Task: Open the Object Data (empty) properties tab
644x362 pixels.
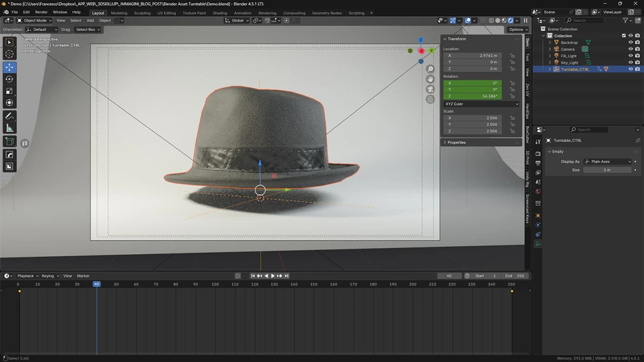Action: point(537,244)
